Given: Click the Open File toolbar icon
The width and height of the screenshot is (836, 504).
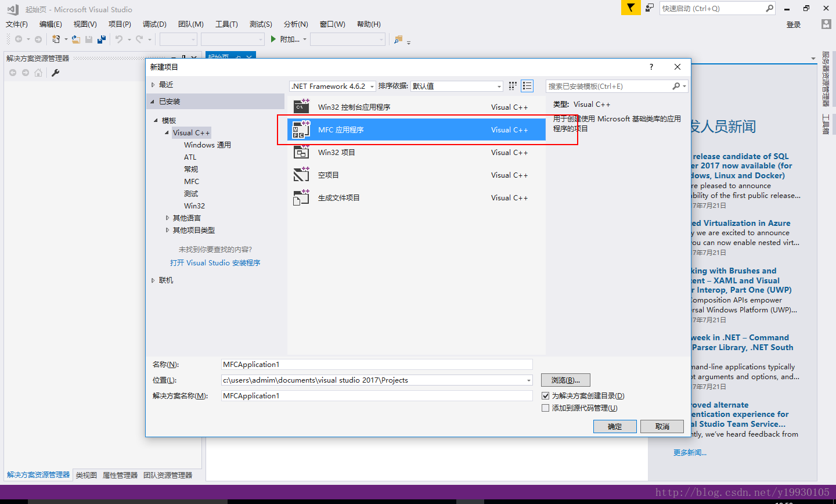Looking at the screenshot, I should point(76,39).
